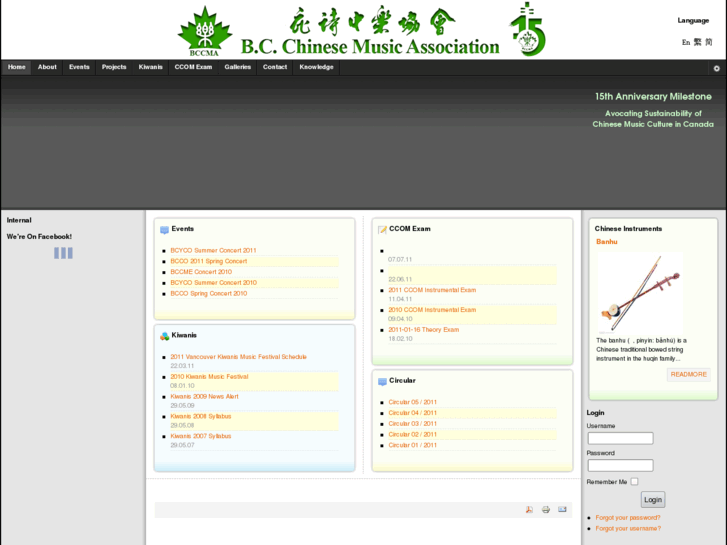Open BCYCO Summer Concert 2011 link
This screenshot has width=727, height=545.
(x=213, y=250)
